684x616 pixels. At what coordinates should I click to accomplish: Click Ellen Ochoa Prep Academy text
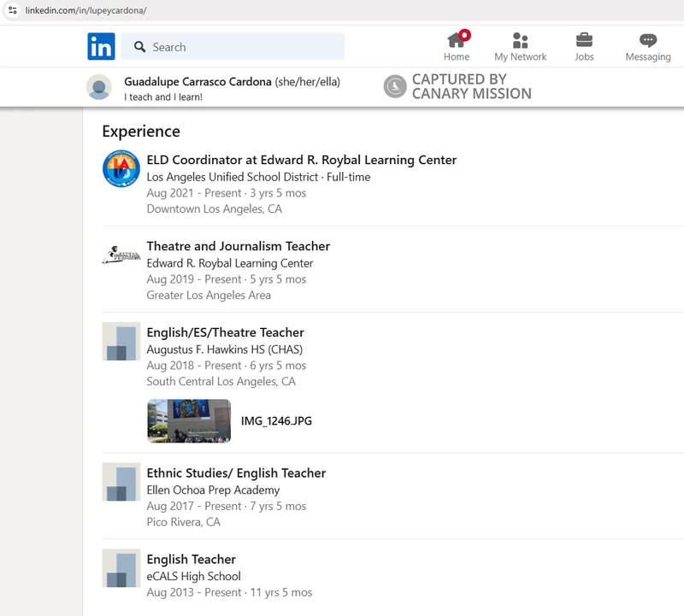click(213, 490)
